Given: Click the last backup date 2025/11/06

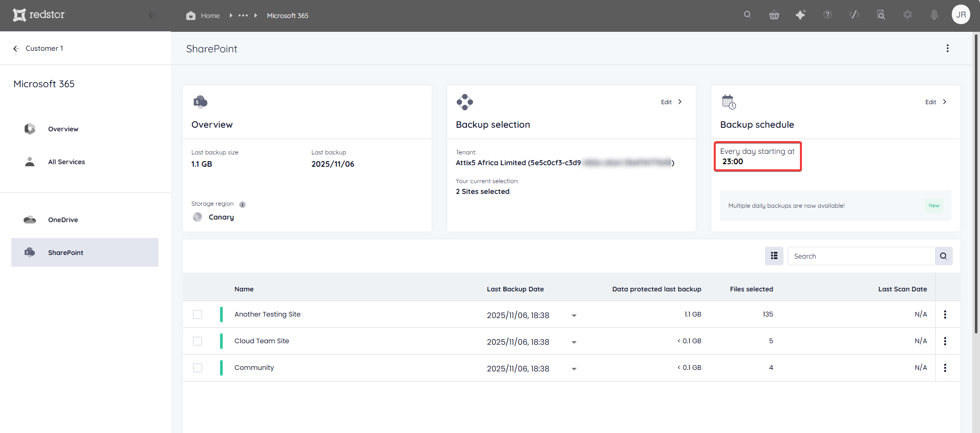Looking at the screenshot, I should tap(333, 164).
